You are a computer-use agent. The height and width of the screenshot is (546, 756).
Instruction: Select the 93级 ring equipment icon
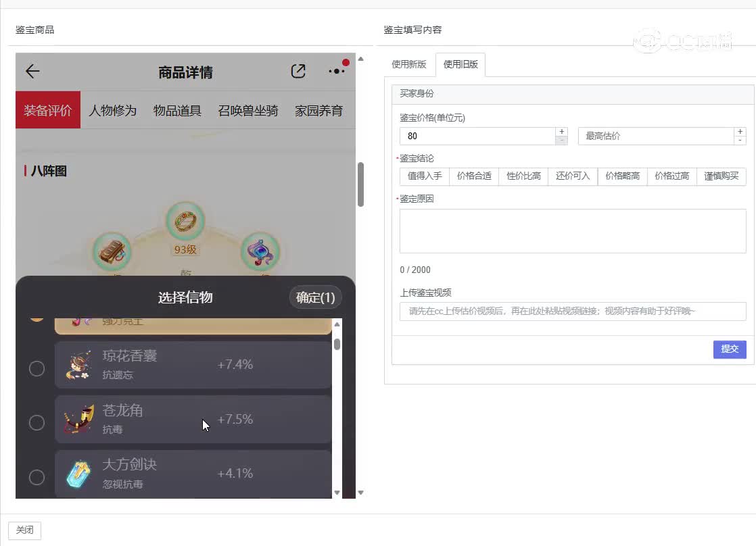pyautogui.click(x=186, y=221)
